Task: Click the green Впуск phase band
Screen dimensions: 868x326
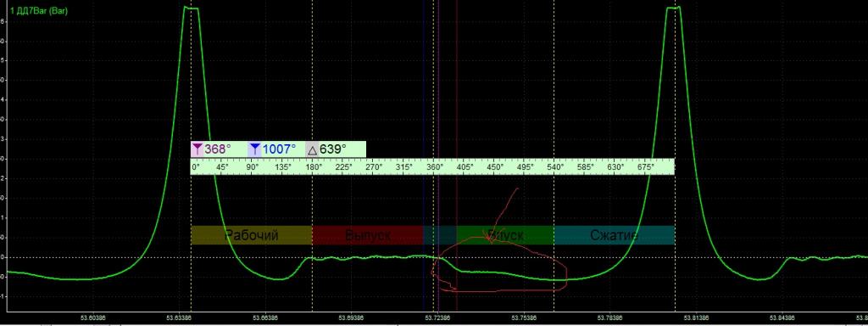Action: tap(505, 235)
